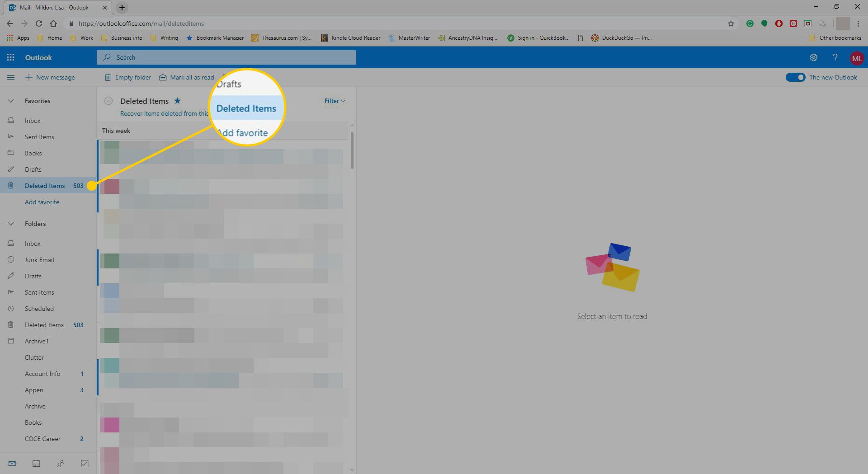Viewport: 868px width, 474px height.
Task: Click the Outlook brand title
Action: tap(38, 57)
